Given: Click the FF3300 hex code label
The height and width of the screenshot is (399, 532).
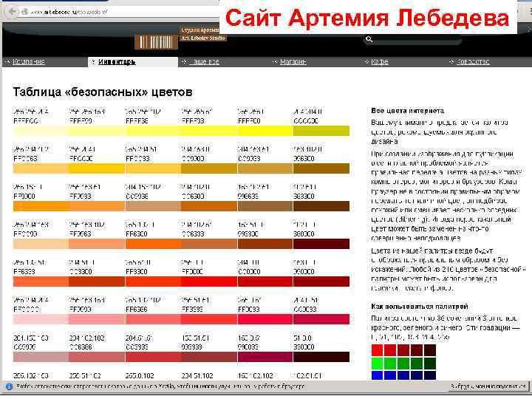Looking at the screenshot, I should click(137, 272).
